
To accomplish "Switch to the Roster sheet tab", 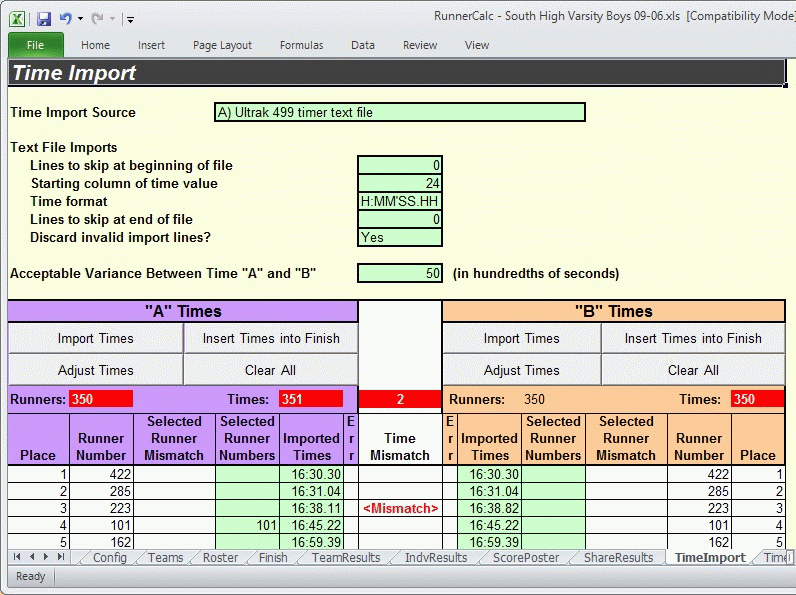I will click(220, 557).
